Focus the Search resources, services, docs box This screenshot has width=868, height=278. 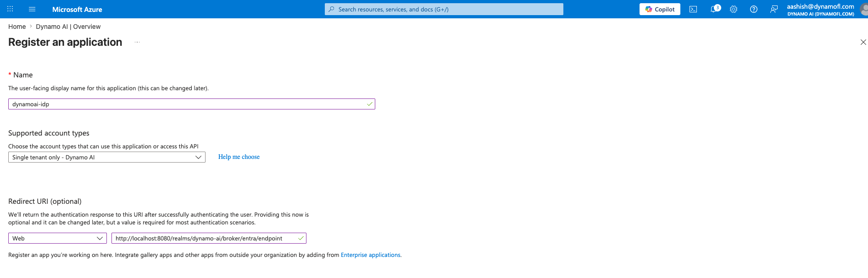(444, 9)
